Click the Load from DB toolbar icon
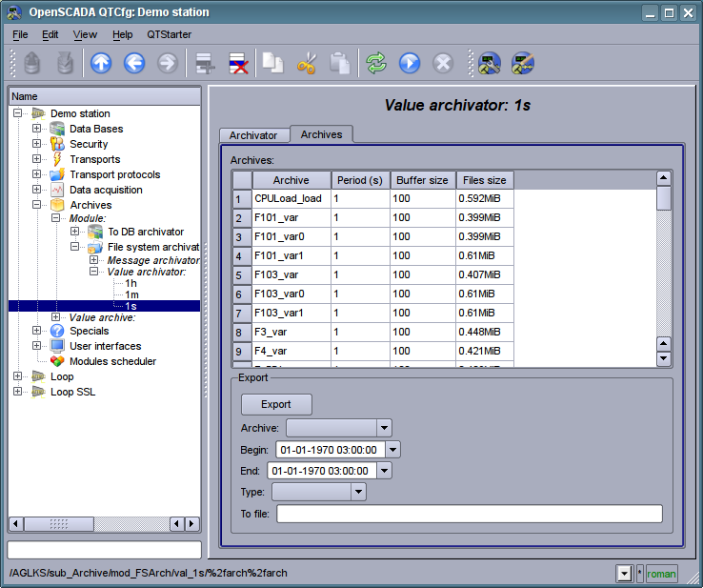The height and width of the screenshot is (588, 703). click(x=32, y=63)
